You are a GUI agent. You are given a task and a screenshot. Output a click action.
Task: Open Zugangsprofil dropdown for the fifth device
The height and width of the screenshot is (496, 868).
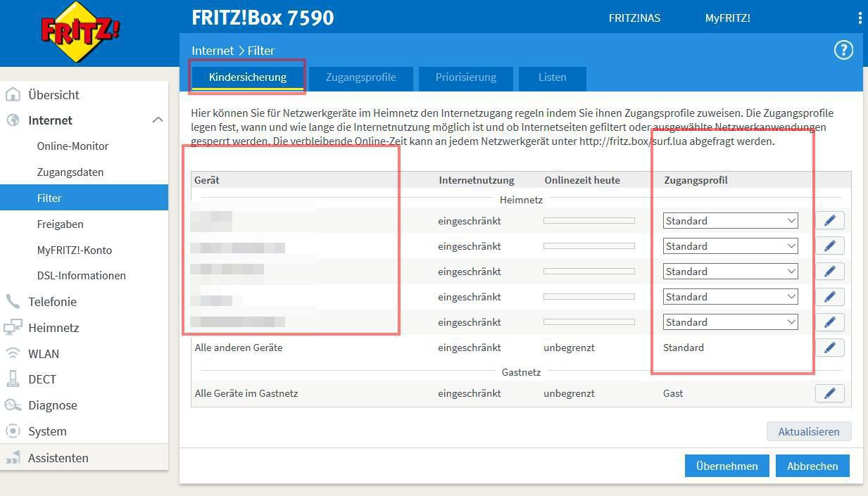[730, 322]
